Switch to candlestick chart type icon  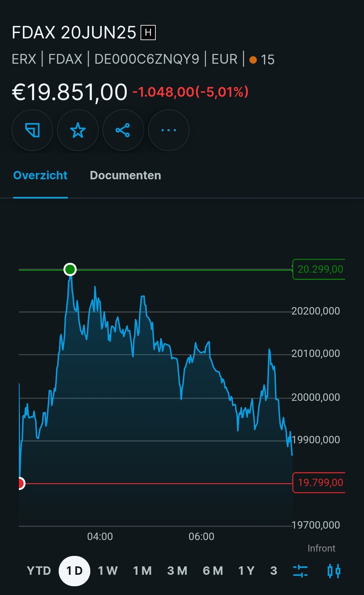334,571
